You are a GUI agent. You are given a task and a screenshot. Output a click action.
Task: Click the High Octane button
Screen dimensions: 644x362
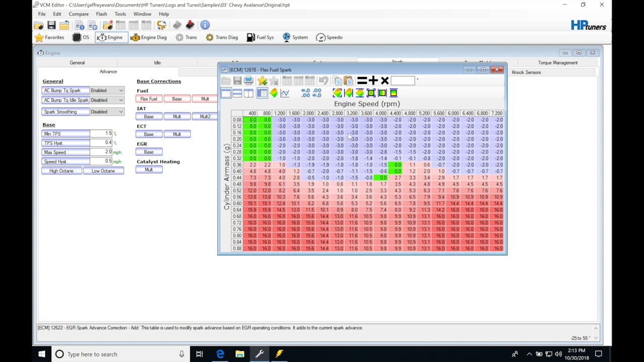click(x=61, y=171)
